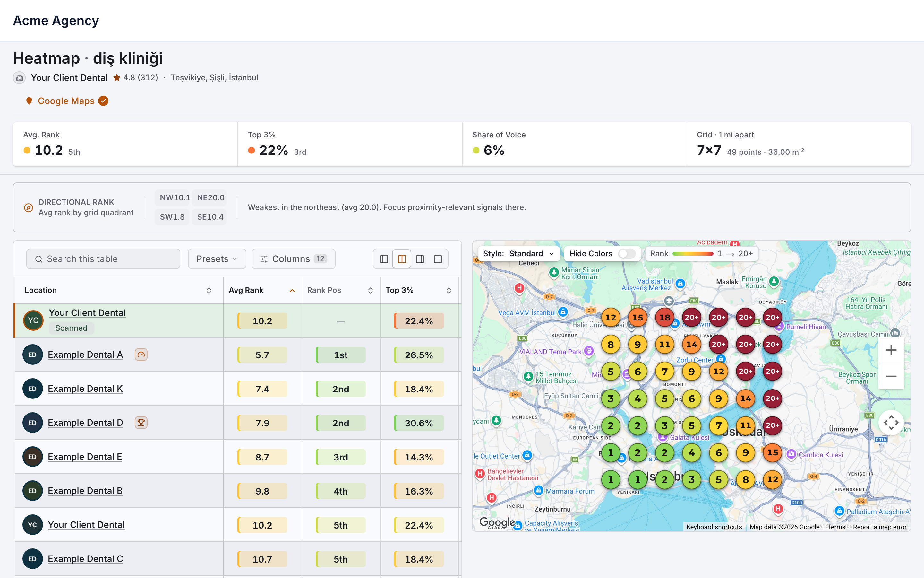The height and width of the screenshot is (578, 924).
Task: Click the trophy icon next to Example Dental D
Action: tap(141, 423)
